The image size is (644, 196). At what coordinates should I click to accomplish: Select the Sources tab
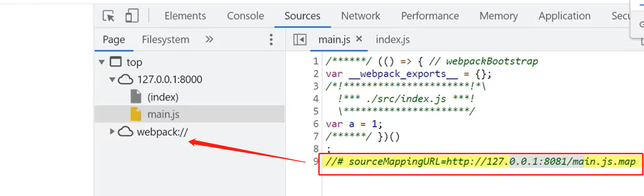pyautogui.click(x=303, y=16)
